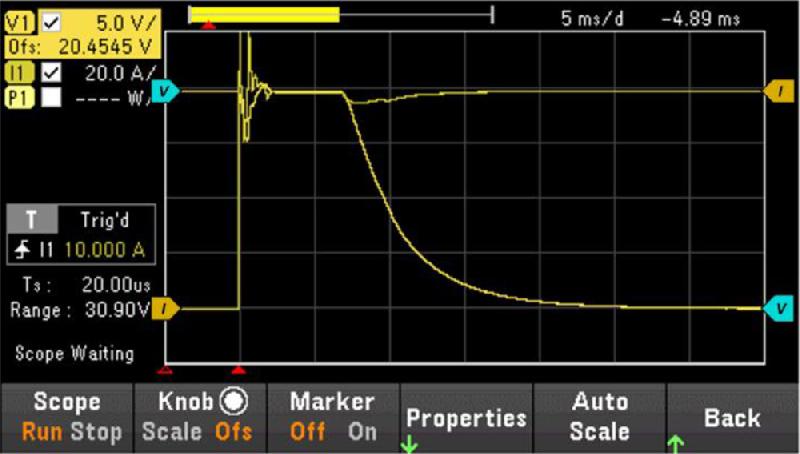Viewport: 800px width, 454px height.
Task: Click the orange I marker on right edge
Action: tap(778, 92)
